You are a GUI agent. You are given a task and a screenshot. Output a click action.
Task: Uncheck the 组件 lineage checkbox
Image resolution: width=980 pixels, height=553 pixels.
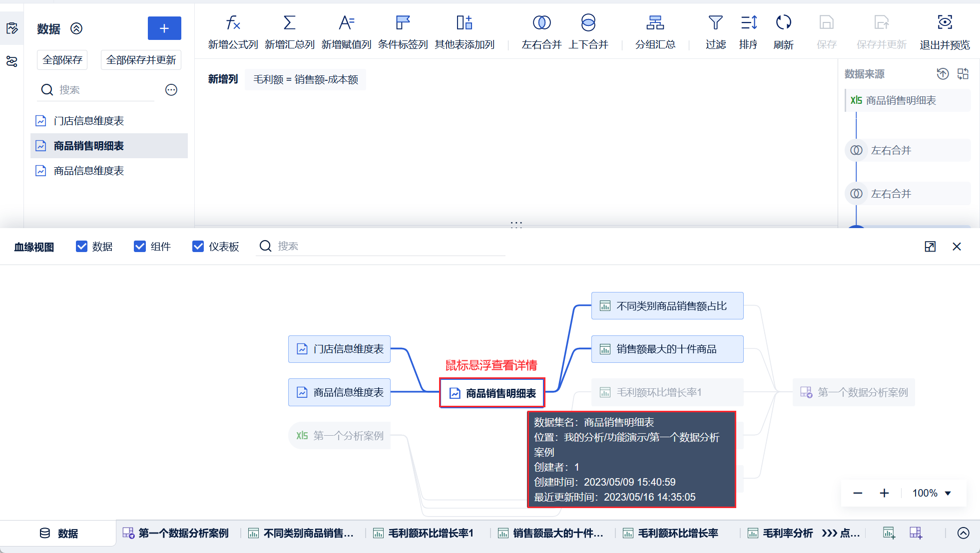[x=140, y=247]
